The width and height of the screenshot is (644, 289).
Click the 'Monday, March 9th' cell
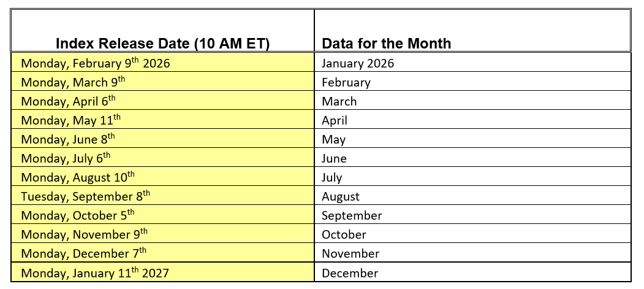(x=73, y=82)
